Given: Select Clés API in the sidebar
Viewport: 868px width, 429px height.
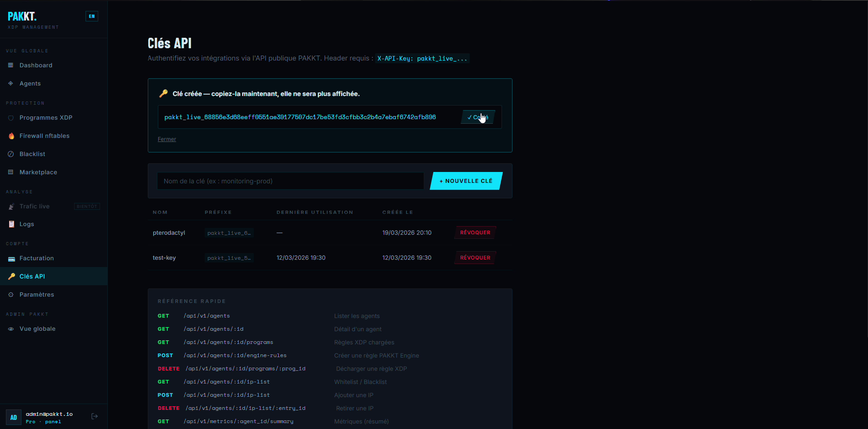Looking at the screenshot, I should [32, 277].
